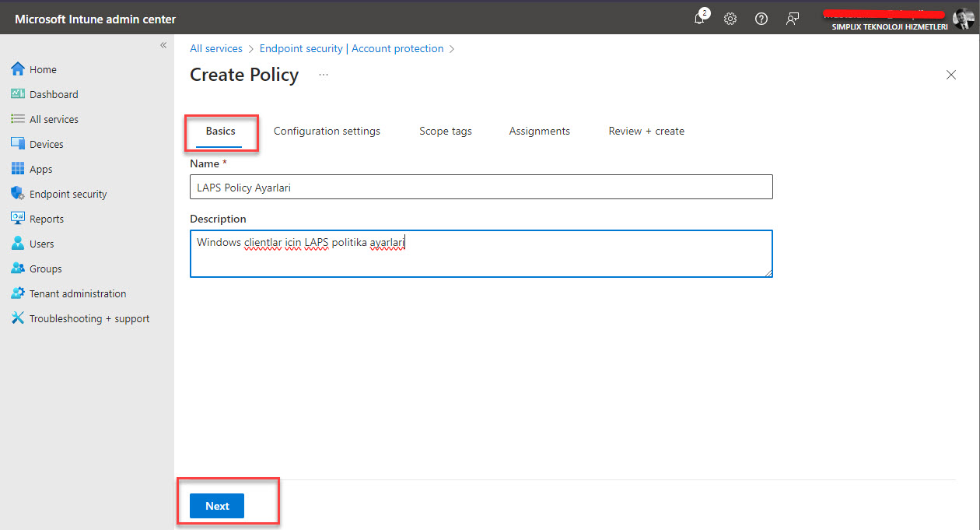Open Apps in the navigation menu

40,169
